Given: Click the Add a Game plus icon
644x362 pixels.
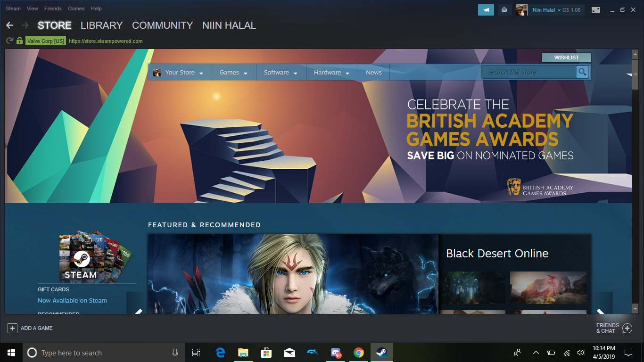Looking at the screenshot, I should tap(12, 328).
